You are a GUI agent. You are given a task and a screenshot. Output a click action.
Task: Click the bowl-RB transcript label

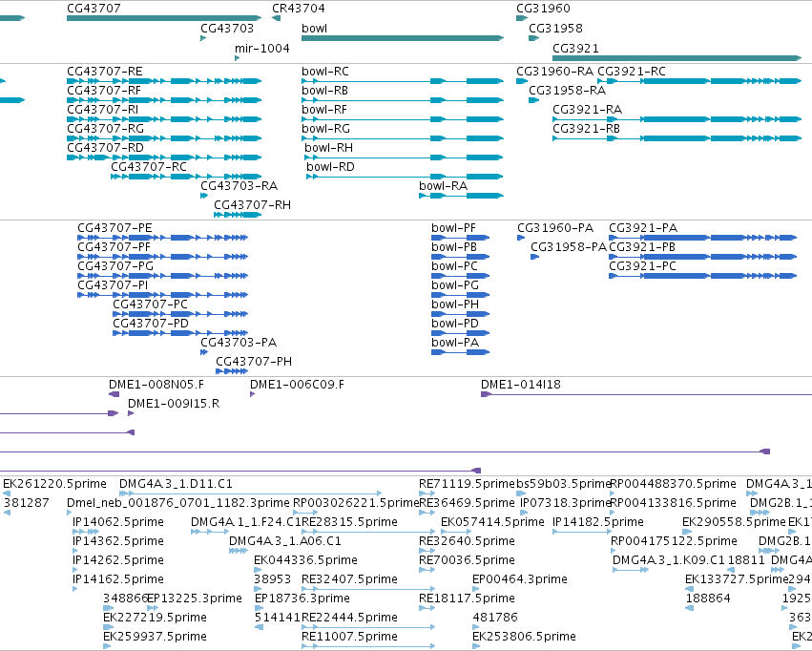click(324, 91)
